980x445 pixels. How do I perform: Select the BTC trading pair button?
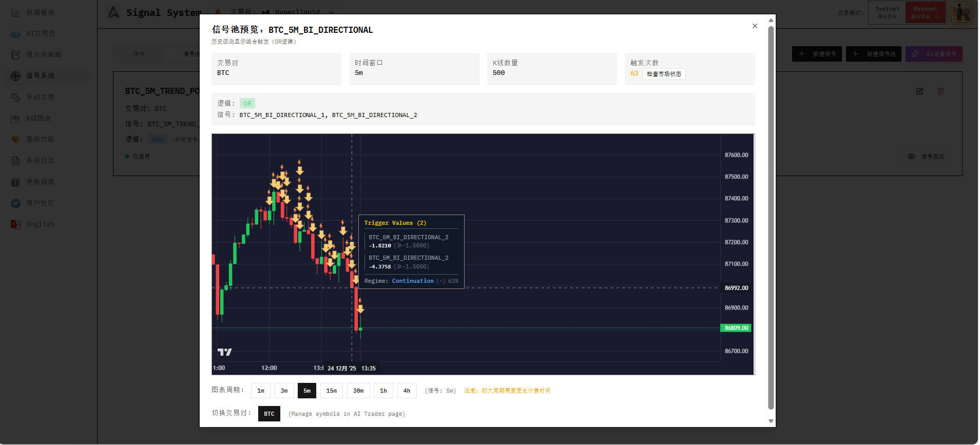pos(269,414)
